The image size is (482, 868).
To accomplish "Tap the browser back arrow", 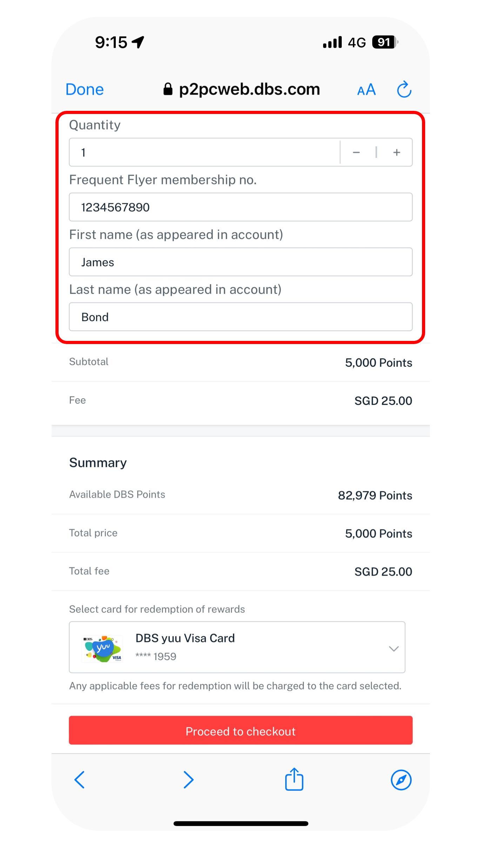I will coord(80,780).
